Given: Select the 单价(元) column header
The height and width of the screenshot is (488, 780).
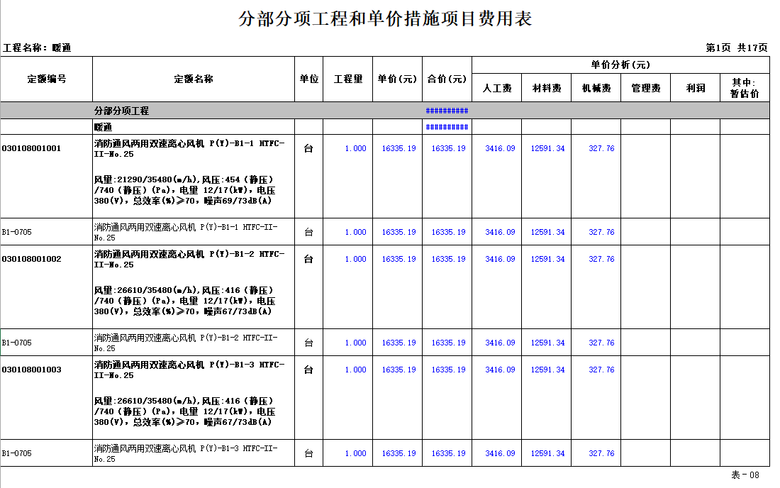Looking at the screenshot, I should click(397, 78).
